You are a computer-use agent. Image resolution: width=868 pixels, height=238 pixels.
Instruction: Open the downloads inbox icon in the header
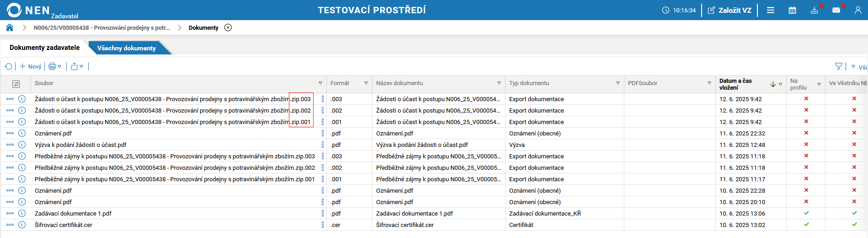pyautogui.click(x=815, y=10)
